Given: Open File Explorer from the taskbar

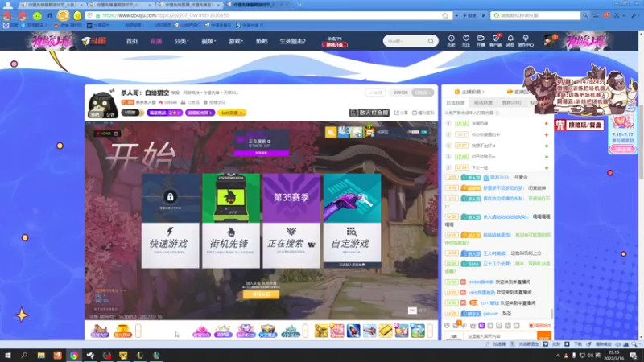Looking at the screenshot, I should pos(41,355).
